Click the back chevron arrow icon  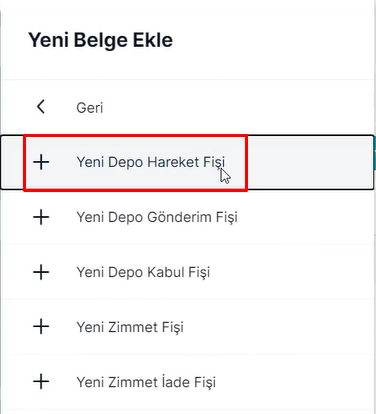(x=41, y=107)
